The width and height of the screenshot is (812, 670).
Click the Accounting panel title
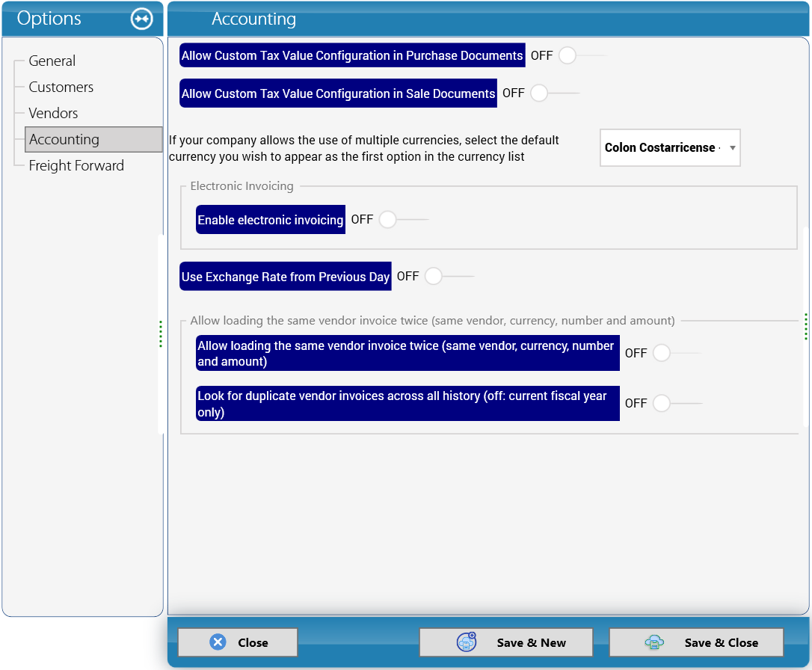pyautogui.click(x=253, y=19)
